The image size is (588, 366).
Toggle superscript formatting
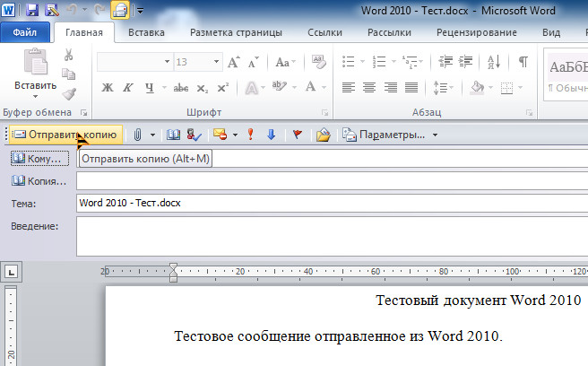click(223, 88)
